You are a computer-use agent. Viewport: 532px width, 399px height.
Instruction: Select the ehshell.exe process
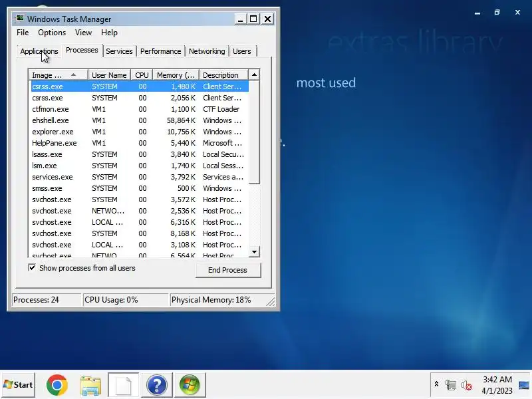[140, 120]
